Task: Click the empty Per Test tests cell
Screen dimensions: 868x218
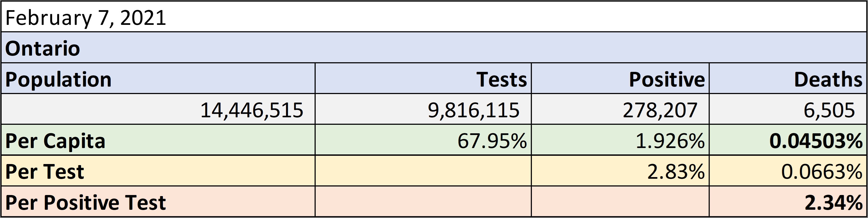Action: coord(423,171)
